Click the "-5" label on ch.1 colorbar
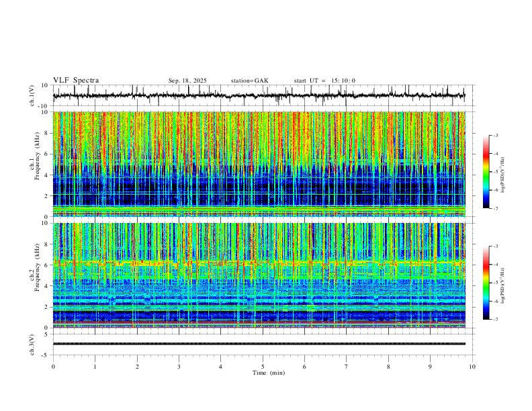The height and width of the screenshot is (411, 532). click(495, 172)
